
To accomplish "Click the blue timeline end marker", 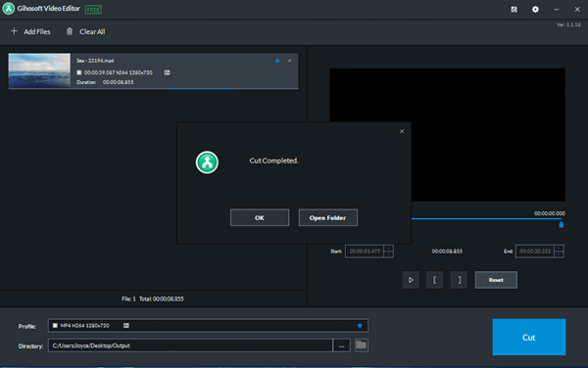I will 562,225.
